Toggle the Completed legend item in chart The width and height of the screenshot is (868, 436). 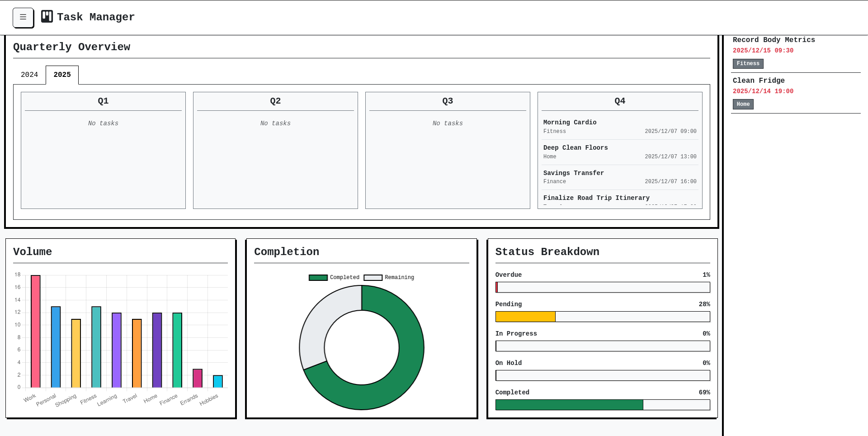pos(335,277)
